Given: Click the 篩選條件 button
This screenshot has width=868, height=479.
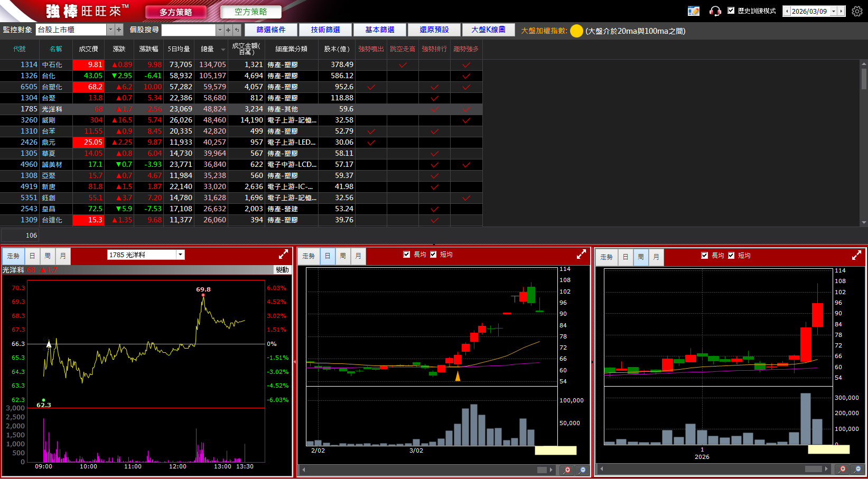Looking at the screenshot, I should pos(270,30).
